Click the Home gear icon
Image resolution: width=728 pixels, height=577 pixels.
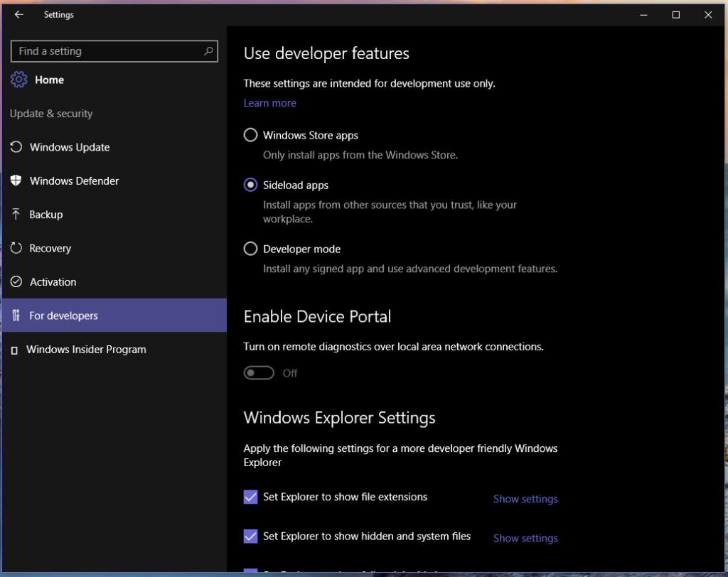tap(19, 80)
